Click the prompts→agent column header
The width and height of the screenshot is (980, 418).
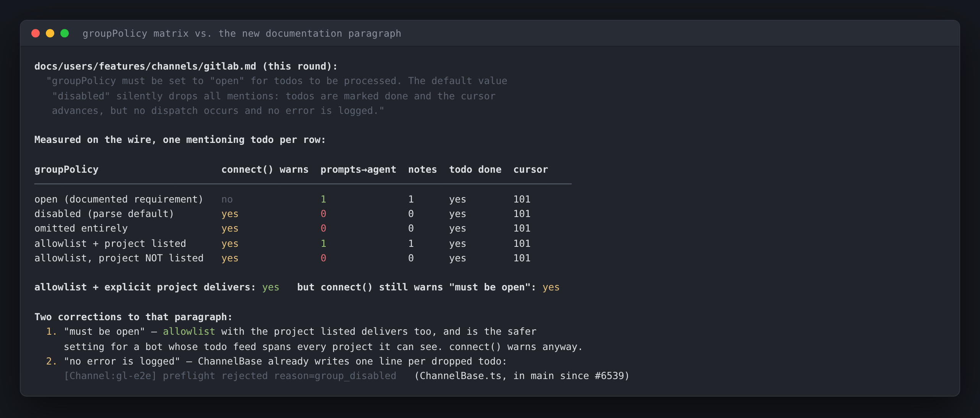point(358,170)
